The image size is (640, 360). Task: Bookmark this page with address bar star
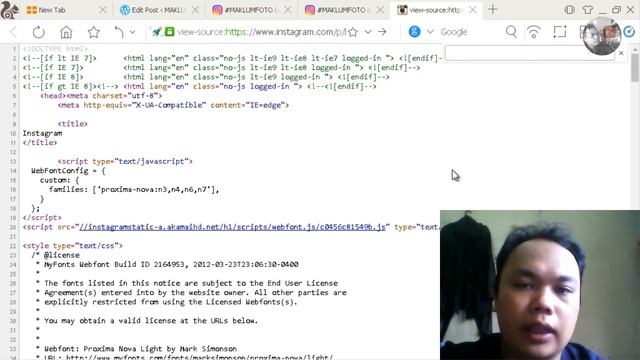(x=353, y=32)
